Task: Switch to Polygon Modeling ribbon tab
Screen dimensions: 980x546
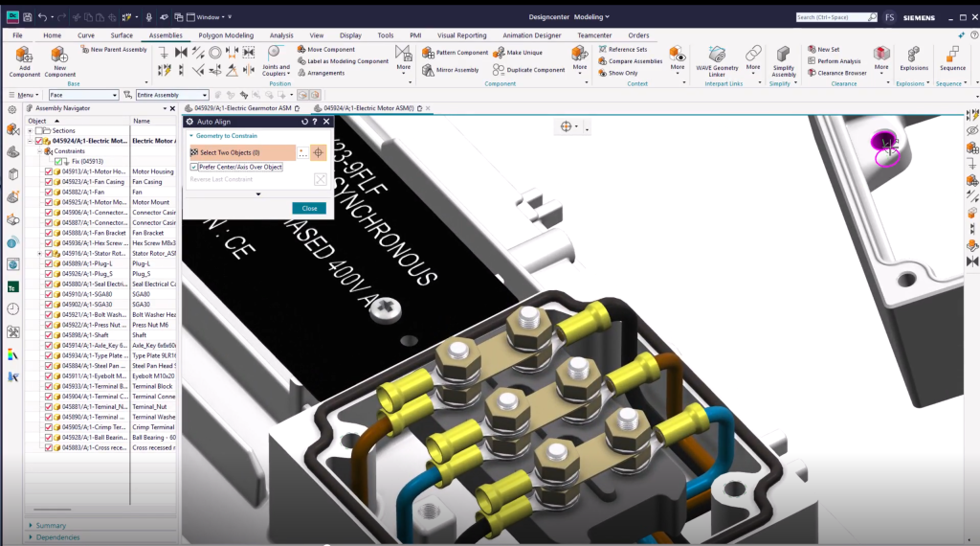Action: (226, 35)
